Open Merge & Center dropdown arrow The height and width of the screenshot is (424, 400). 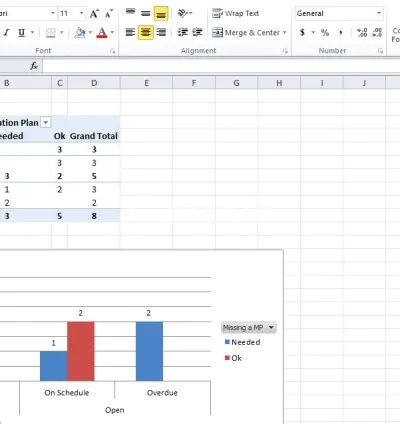pyautogui.click(x=285, y=33)
